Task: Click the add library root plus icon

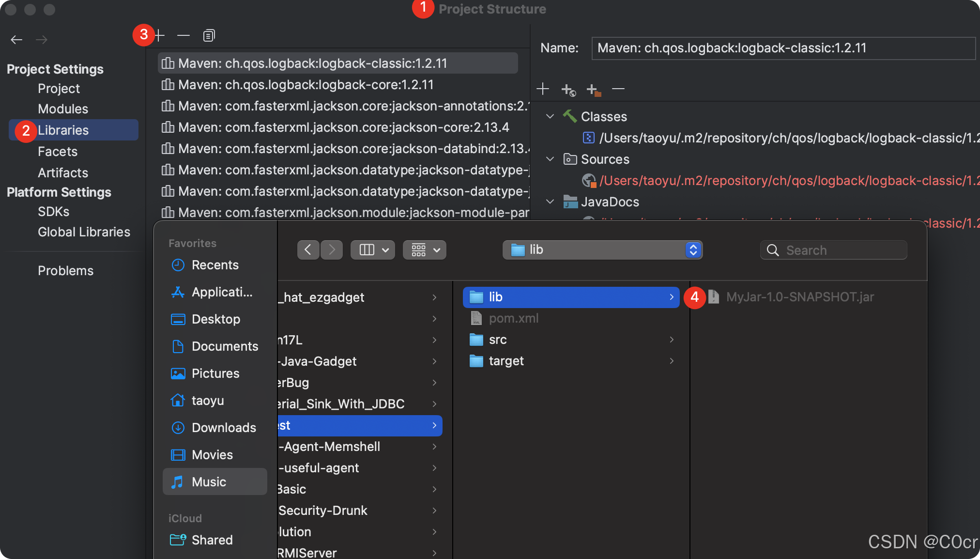Action: click(543, 89)
